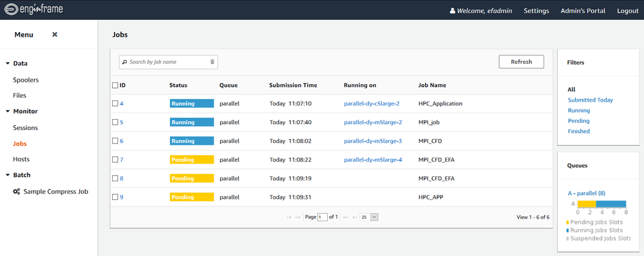Open Hosts in the sidebar menu
Screen dimensions: 644x256
point(21,159)
